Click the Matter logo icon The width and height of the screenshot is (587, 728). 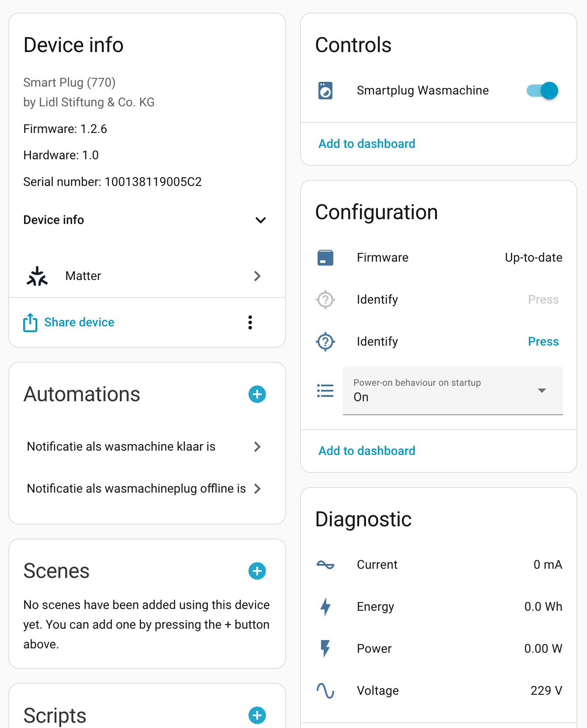(37, 276)
